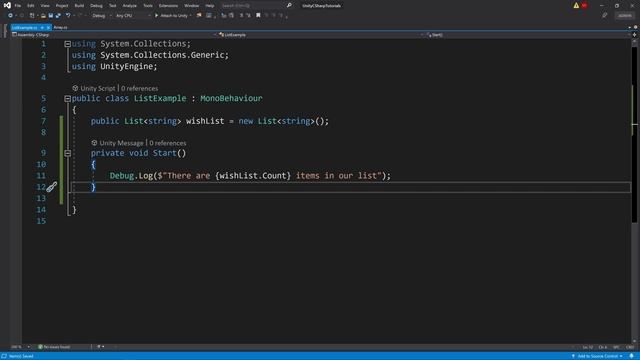This screenshot has height=360, width=640.
Task: Open the Edit menu
Action: pyautogui.click(x=31, y=6)
